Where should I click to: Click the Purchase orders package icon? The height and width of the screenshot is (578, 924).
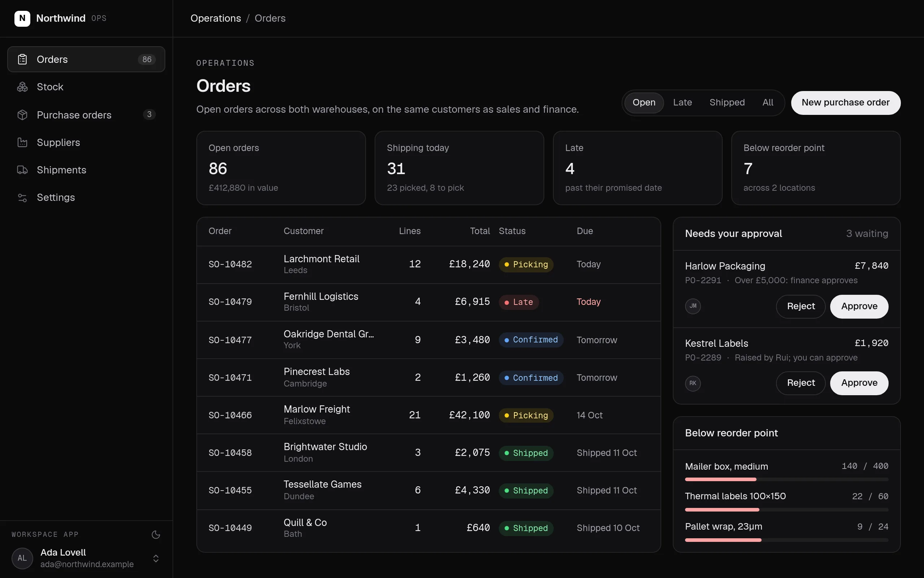pyautogui.click(x=22, y=115)
